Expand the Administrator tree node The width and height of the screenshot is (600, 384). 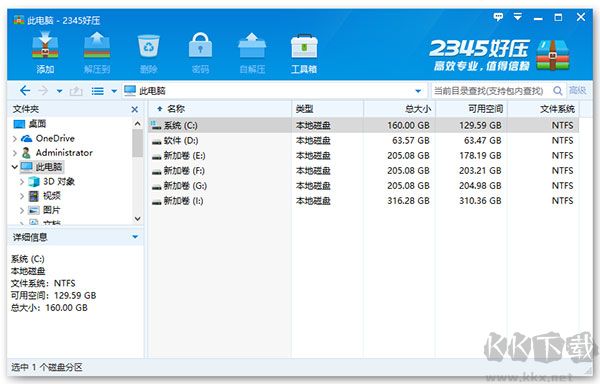pos(15,153)
